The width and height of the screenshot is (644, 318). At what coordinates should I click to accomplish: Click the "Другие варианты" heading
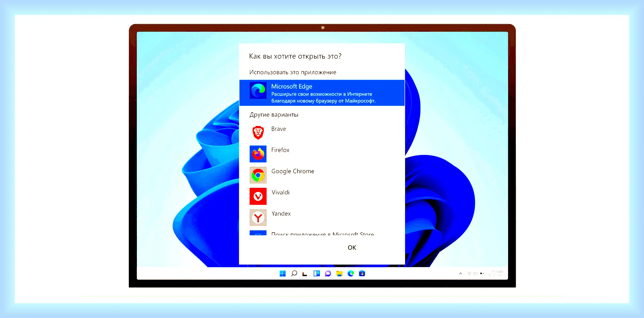274,115
